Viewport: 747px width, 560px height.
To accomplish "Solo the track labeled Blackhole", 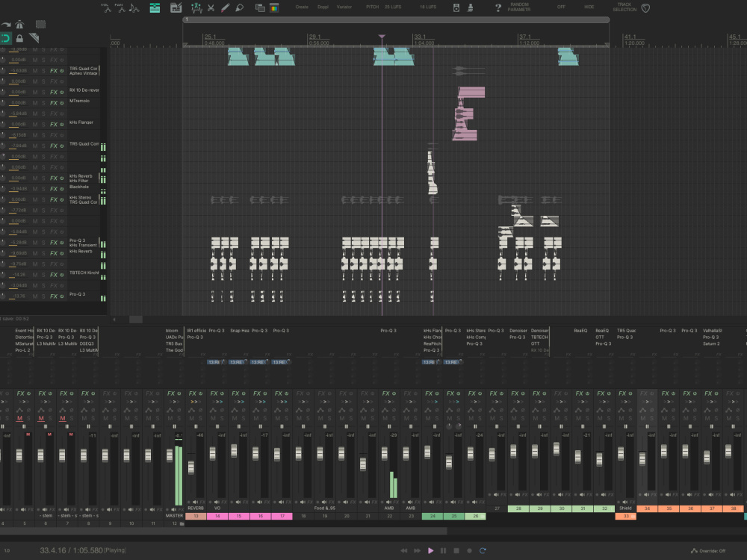I will [x=43, y=189].
